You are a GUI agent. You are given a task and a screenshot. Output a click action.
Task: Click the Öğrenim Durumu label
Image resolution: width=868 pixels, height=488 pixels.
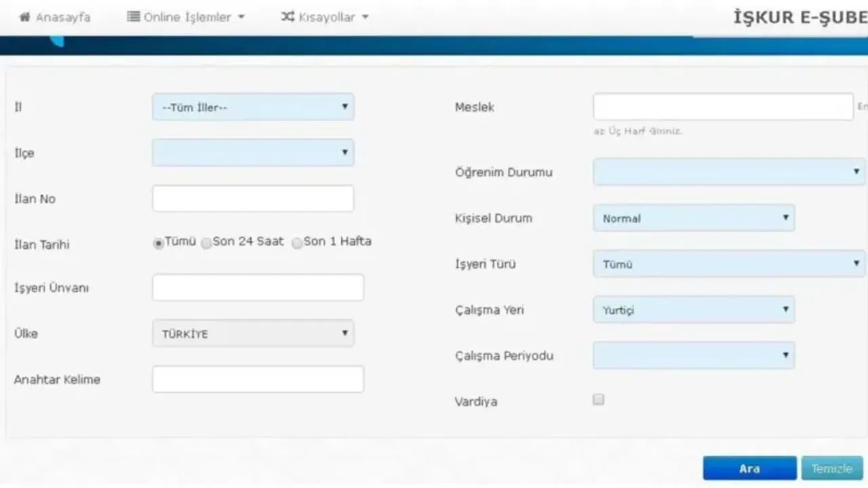click(504, 172)
